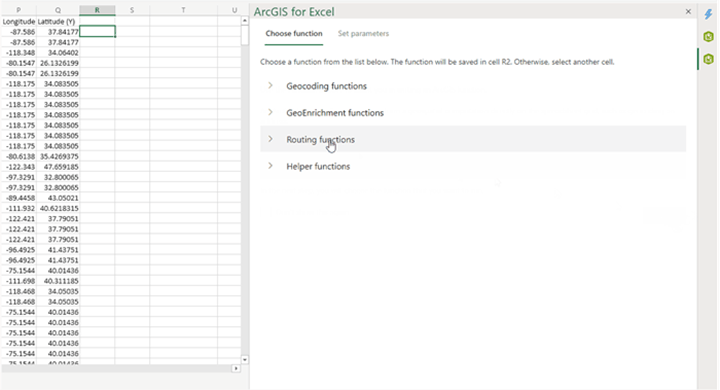
Task: Click the horizontal scrollbar right arrow
Action: coord(236,368)
